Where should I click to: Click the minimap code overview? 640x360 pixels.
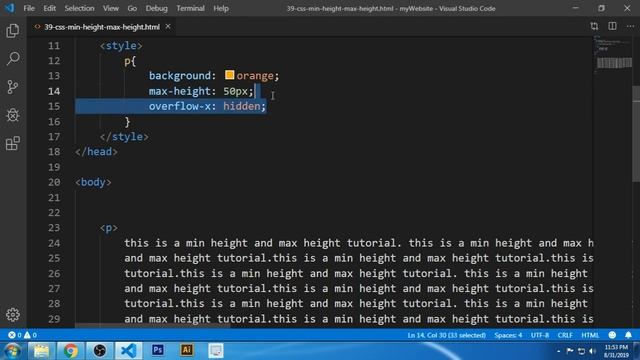[612, 55]
